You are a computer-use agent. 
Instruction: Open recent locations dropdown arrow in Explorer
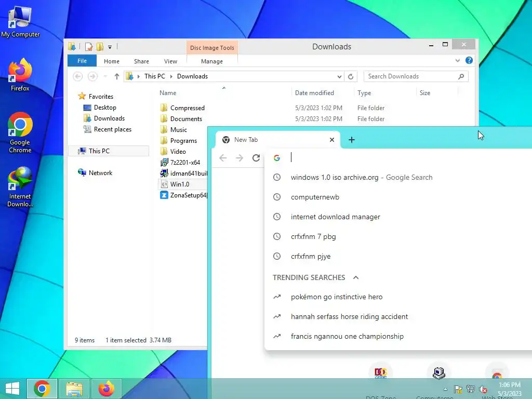105,76
